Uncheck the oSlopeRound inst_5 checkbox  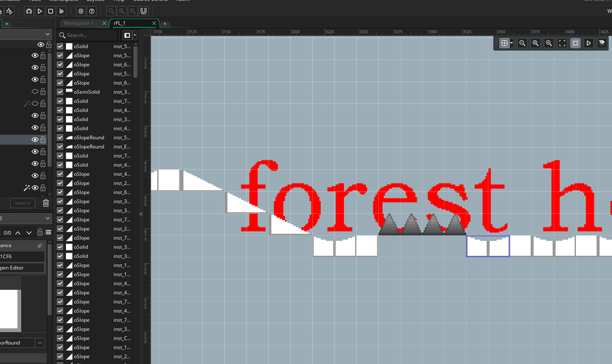pos(60,138)
